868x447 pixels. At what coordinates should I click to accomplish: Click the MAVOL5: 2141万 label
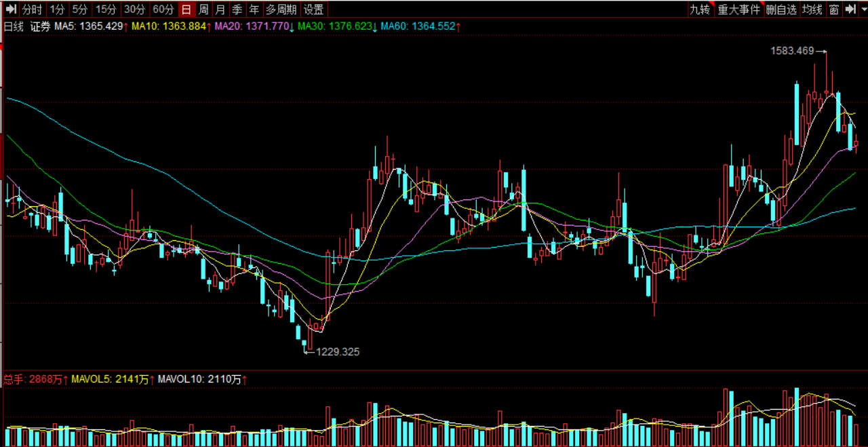click(x=113, y=379)
